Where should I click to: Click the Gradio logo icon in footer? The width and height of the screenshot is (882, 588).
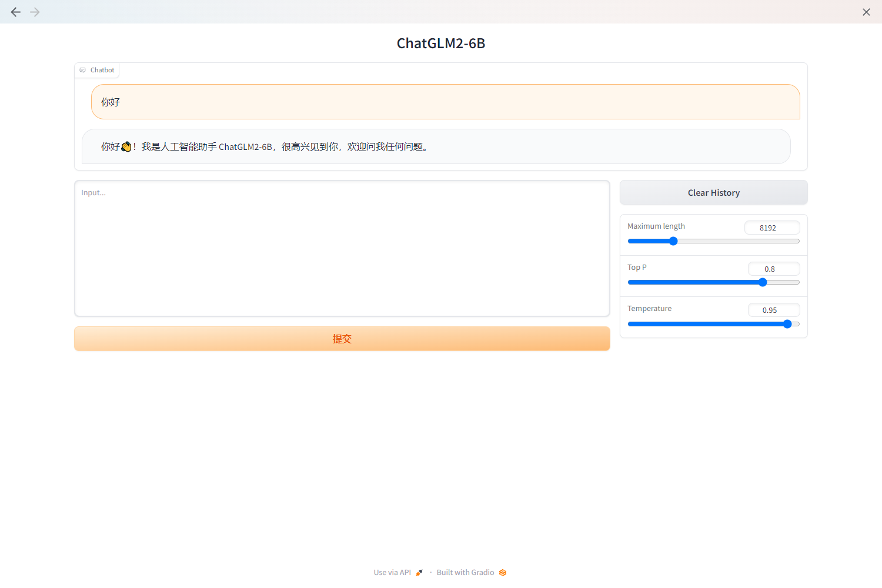click(x=503, y=573)
